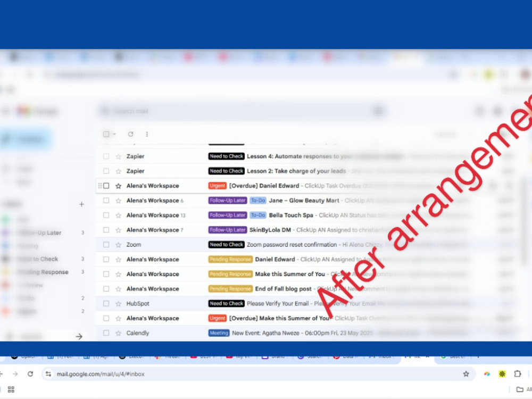This screenshot has width=532, height=399.
Task: Open the Extensions puzzle-piece icon
Action: (x=518, y=374)
